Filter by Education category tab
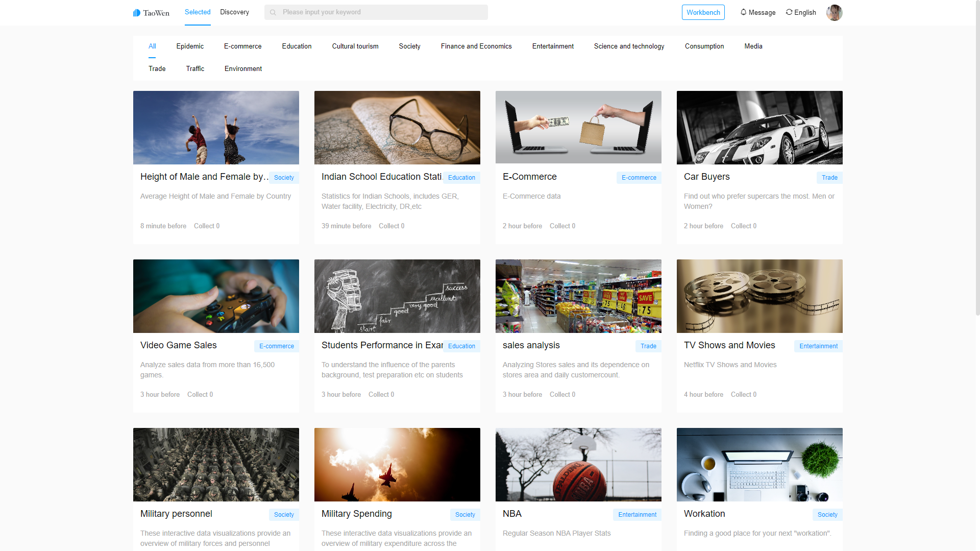 (297, 46)
